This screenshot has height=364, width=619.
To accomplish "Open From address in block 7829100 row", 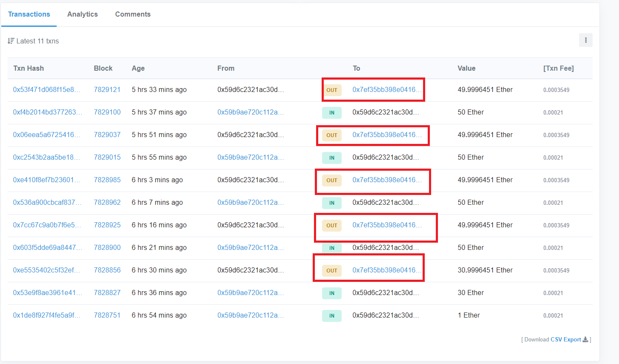I will click(x=250, y=112).
